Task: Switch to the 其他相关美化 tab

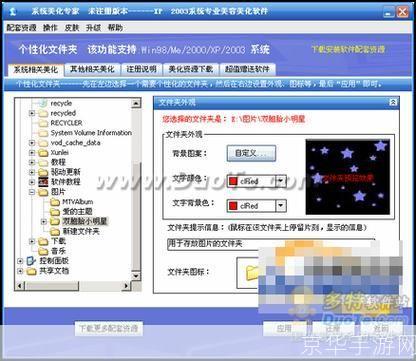Action: pyautogui.click(x=92, y=69)
